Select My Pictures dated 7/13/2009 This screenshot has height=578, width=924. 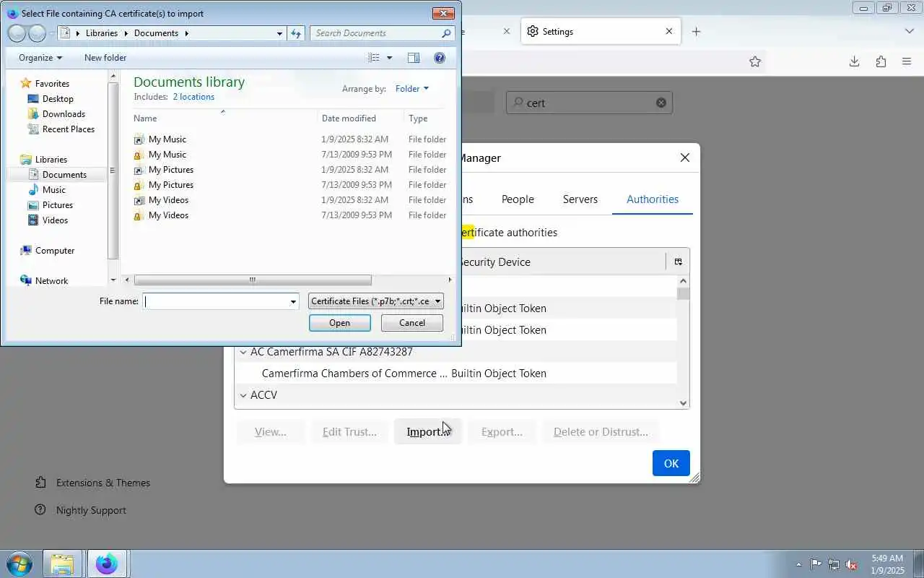coord(171,185)
